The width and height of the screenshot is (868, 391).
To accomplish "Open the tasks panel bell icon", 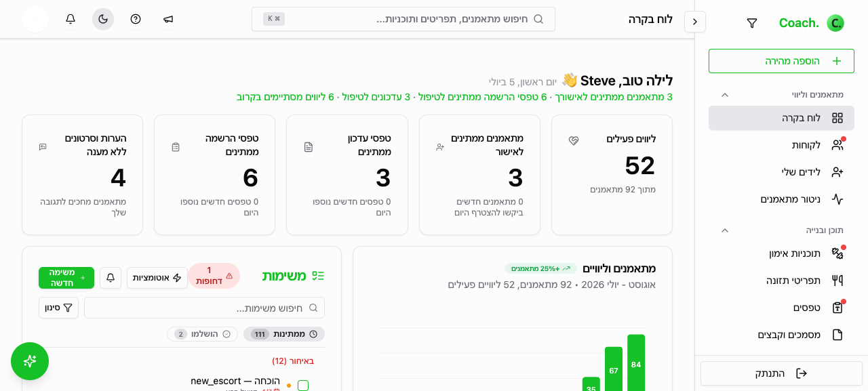I will [111, 278].
